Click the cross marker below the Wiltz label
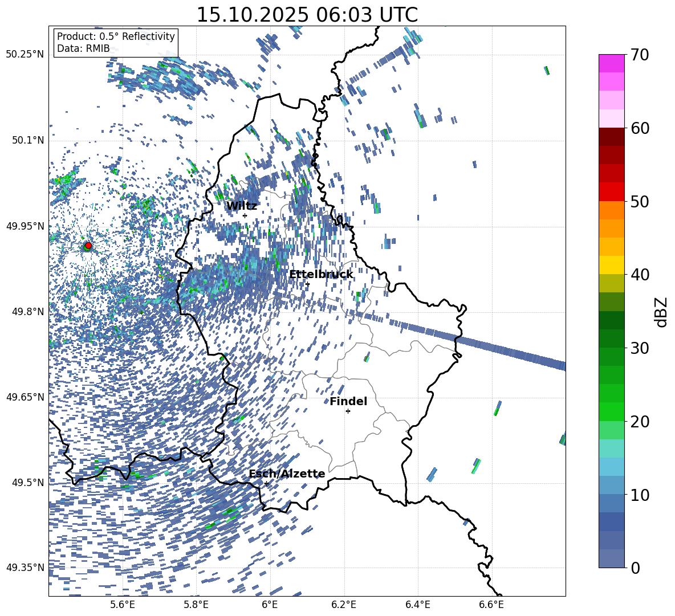The image size is (675, 616). pos(245,215)
